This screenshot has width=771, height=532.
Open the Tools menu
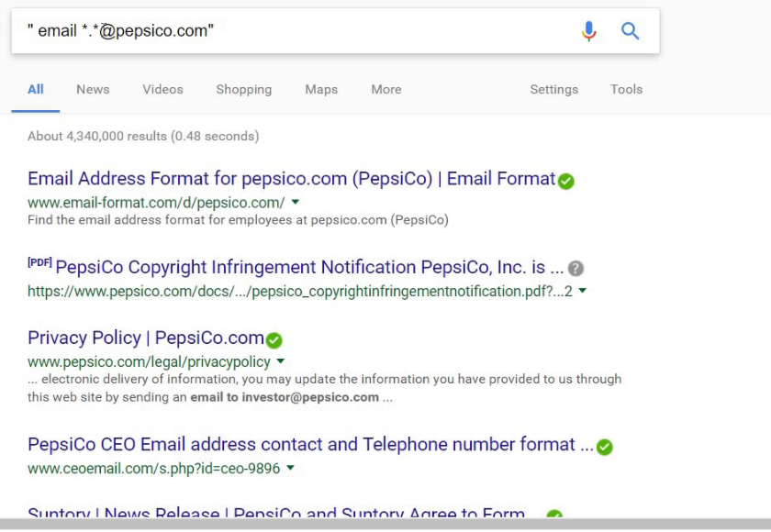point(626,90)
